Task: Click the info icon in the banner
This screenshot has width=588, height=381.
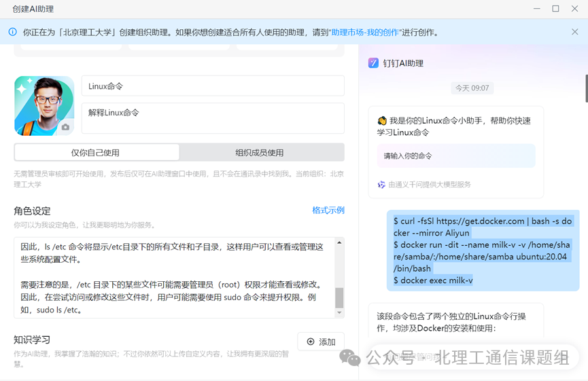Action: tap(13, 32)
